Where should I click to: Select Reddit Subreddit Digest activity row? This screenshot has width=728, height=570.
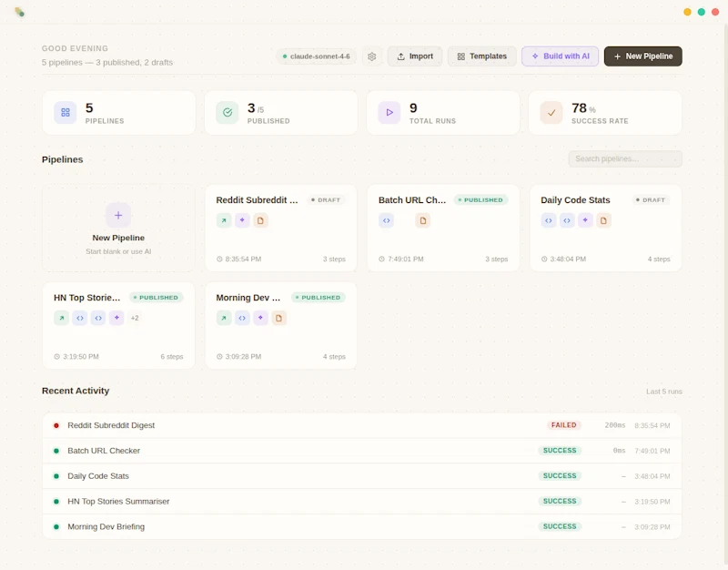[362, 425]
